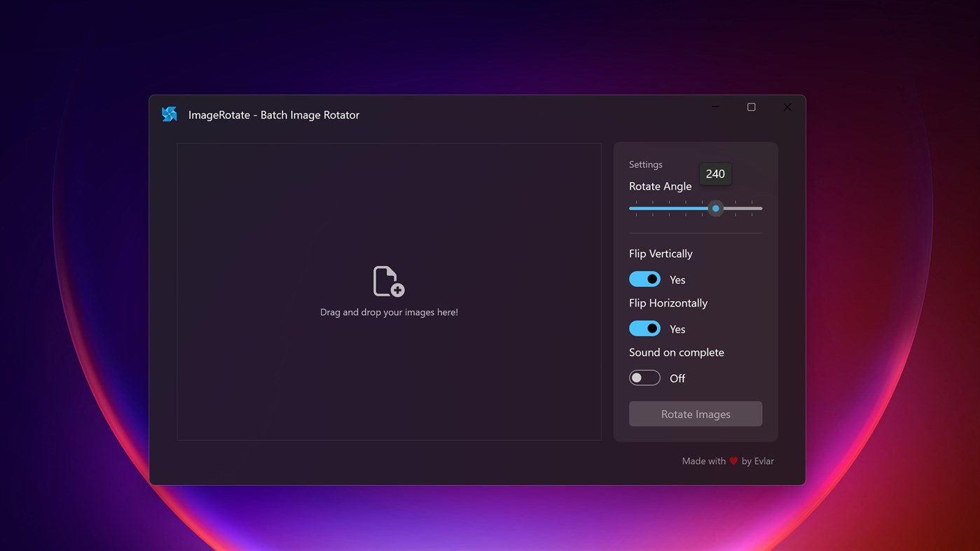
Task: Click the 'Made with' footer text
Action: (x=703, y=461)
